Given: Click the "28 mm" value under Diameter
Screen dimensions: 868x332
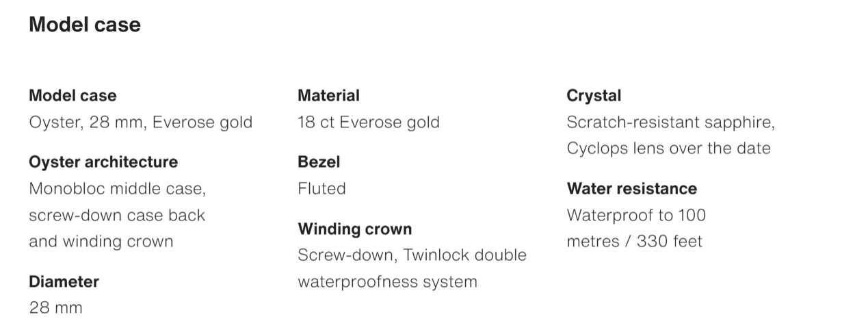Looking at the screenshot, I should pos(55,308).
